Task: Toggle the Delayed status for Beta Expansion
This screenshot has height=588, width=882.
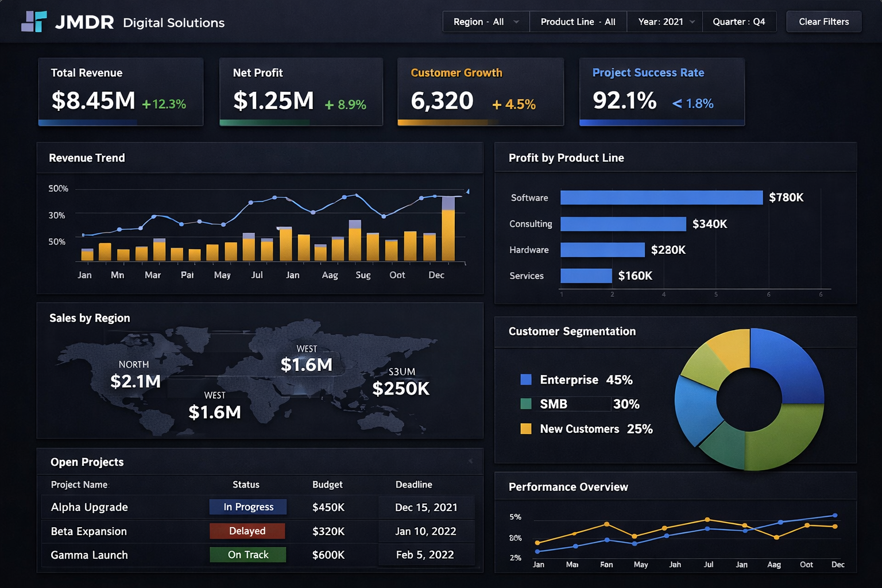Action: 247,531
